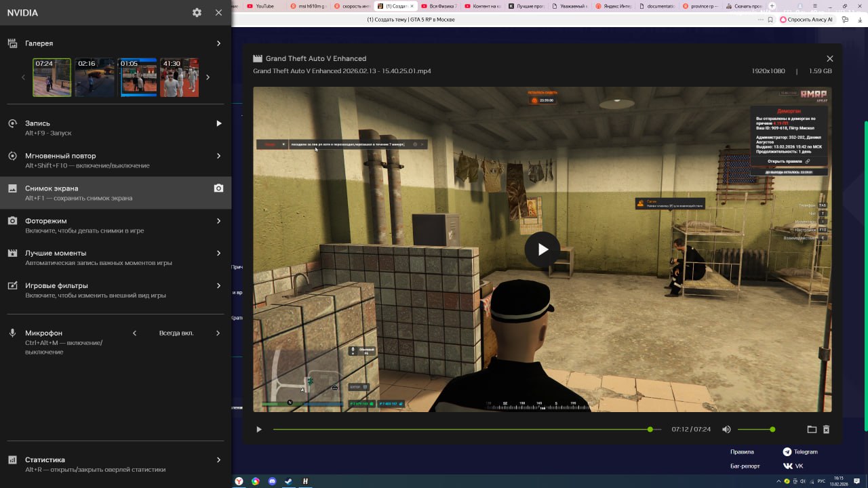Open NVIDIA overlay settings gear
Image resolution: width=868 pixels, height=488 pixels.
pos(197,12)
